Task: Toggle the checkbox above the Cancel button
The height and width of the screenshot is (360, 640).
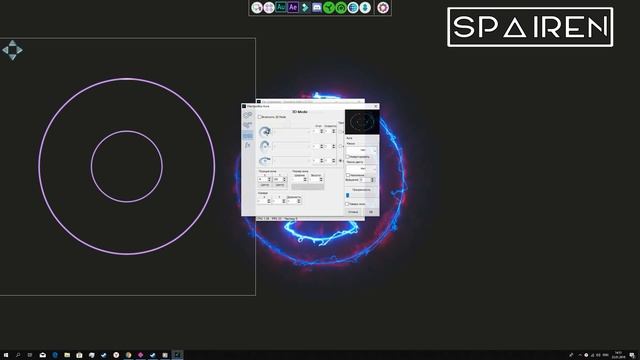Action: pos(347,204)
